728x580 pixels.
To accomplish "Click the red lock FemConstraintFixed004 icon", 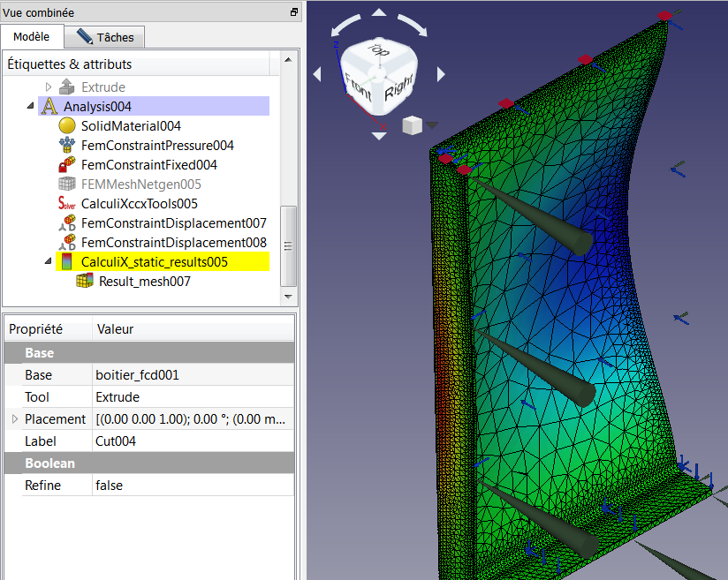I will (67, 165).
